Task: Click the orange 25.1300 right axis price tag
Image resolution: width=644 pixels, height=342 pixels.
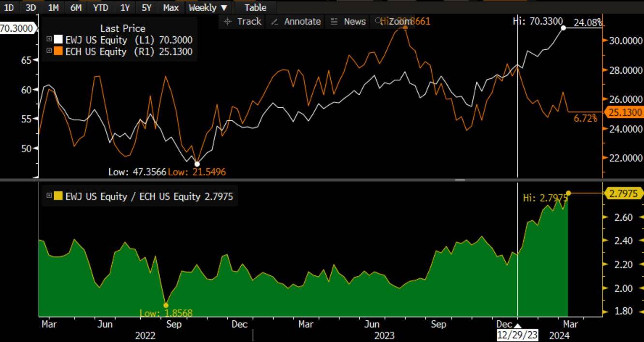Action: pos(625,113)
